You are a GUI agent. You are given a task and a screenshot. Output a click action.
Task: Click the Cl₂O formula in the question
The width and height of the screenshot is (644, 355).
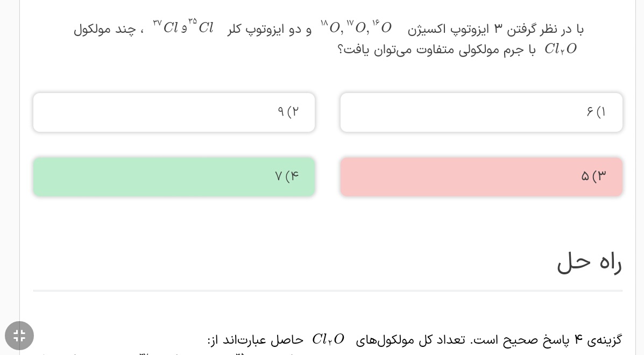pyautogui.click(x=560, y=49)
